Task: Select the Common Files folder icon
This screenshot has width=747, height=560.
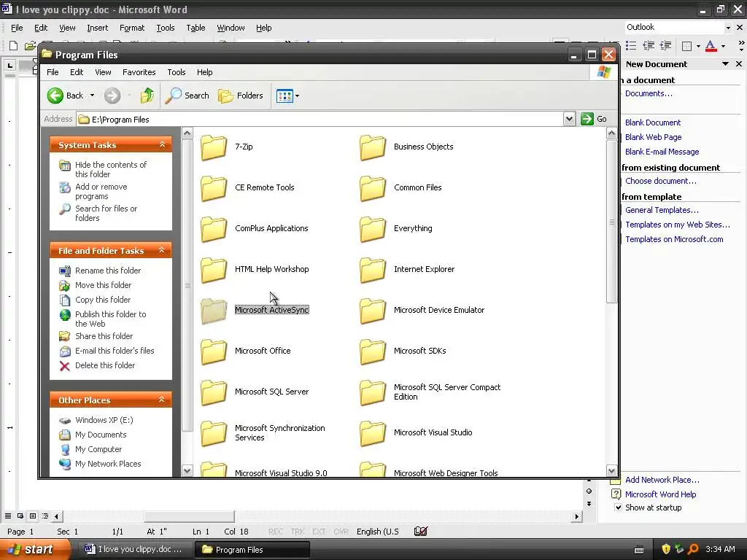Action: (373, 188)
